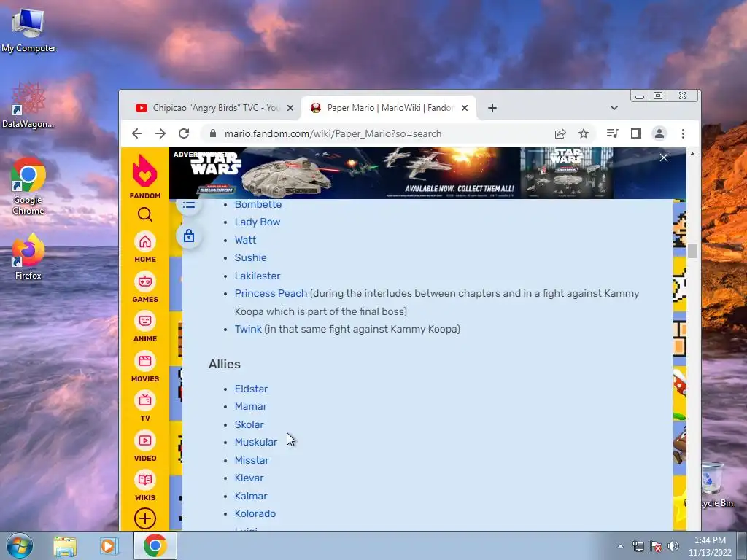Select the Paper Mario MarioWiki tab

(x=387, y=108)
